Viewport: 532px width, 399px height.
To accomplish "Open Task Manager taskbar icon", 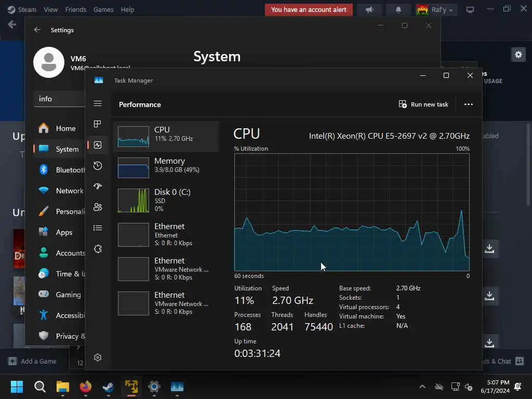I will (177, 387).
